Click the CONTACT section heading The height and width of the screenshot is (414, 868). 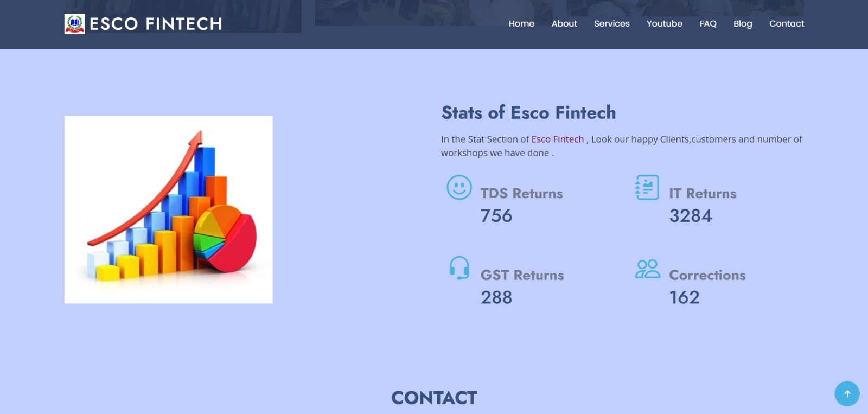pos(434,398)
